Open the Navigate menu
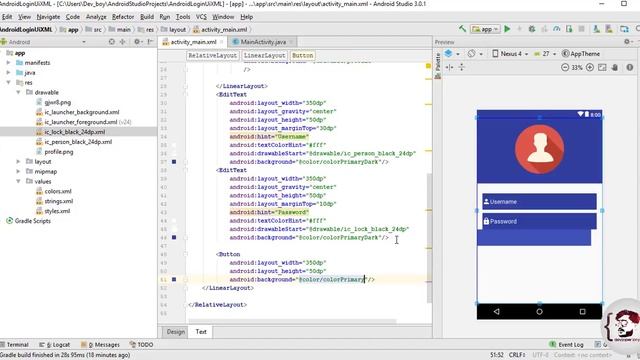Screen dimensions: 640x360 (48, 17)
